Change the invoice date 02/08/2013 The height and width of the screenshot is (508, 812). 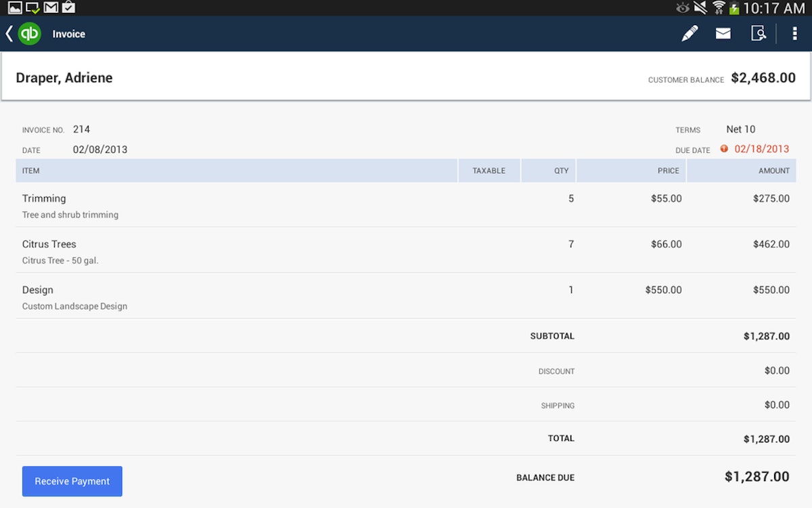(x=99, y=149)
